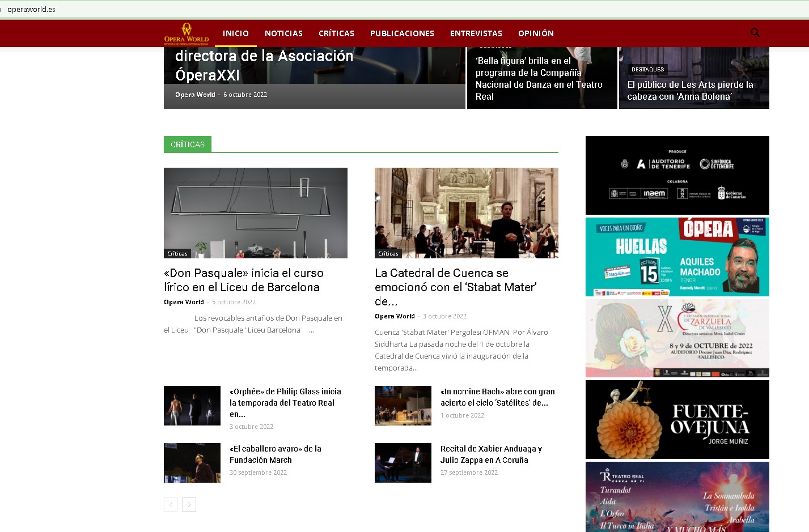809x532 pixels.
Task: Open the Auditorio de Tenerife banner ad
Action: (677, 175)
